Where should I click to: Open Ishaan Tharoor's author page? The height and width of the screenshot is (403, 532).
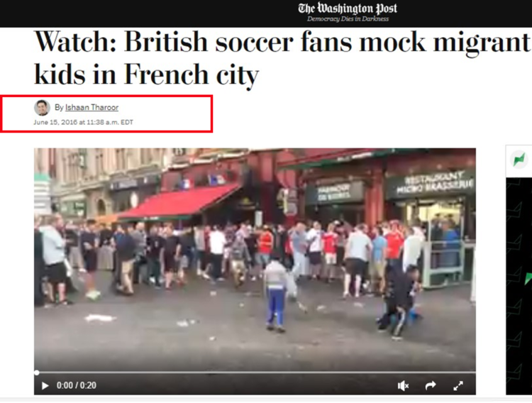coord(92,107)
